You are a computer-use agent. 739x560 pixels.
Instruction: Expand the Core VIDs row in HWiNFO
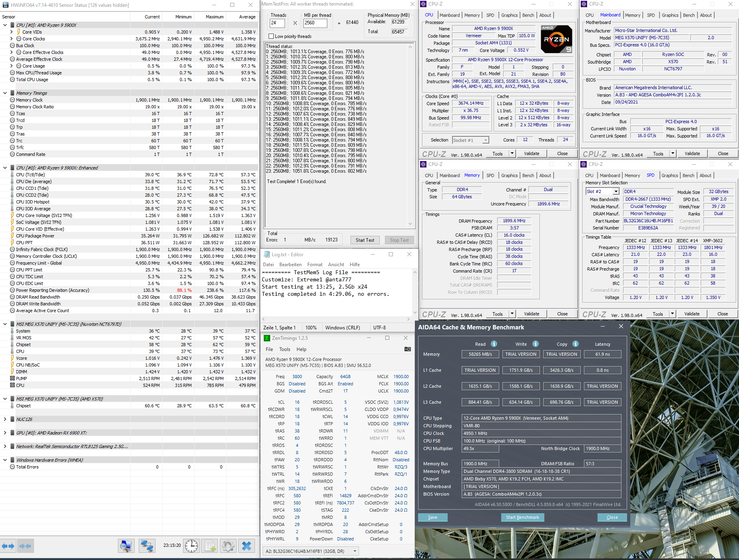(11, 32)
